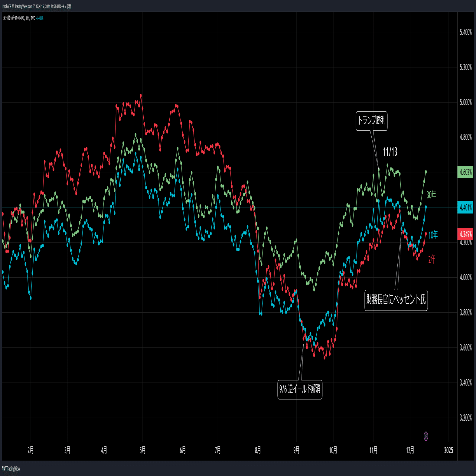
Task: Click the 4.800% price axis label
Action: pos(466,137)
